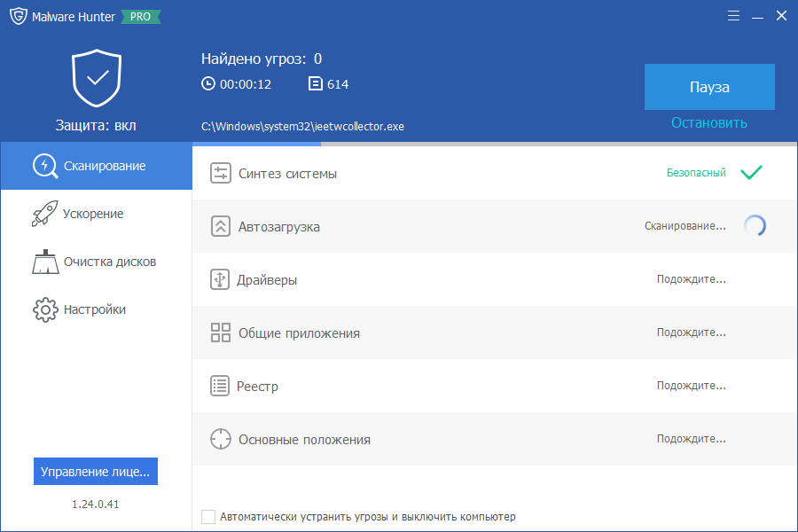The image size is (798, 532).
Task: Enable auto-fix threats and shutdown checkbox
Action: point(208,517)
